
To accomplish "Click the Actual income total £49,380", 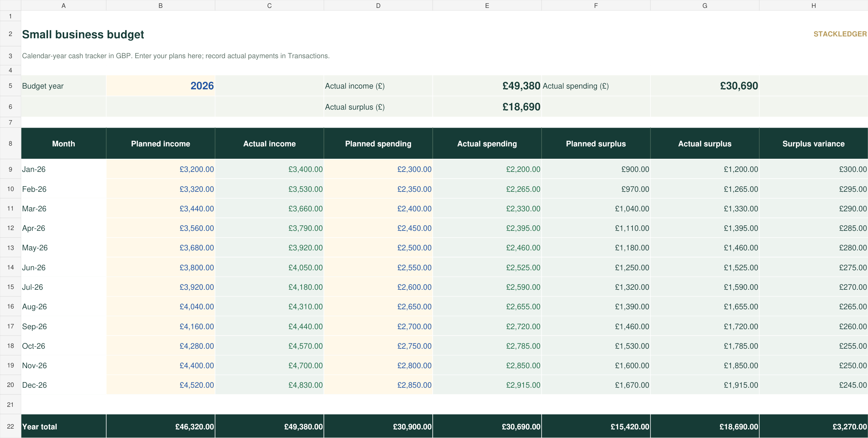I will (487, 86).
